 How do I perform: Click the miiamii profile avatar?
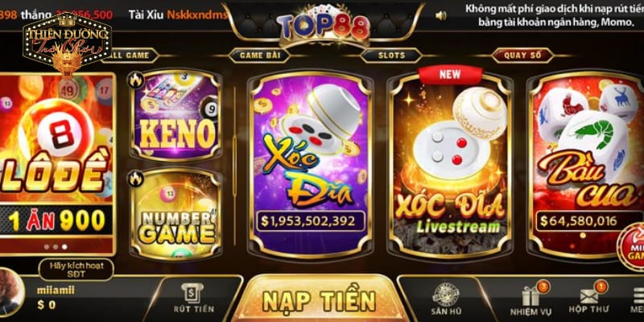pos(9,292)
